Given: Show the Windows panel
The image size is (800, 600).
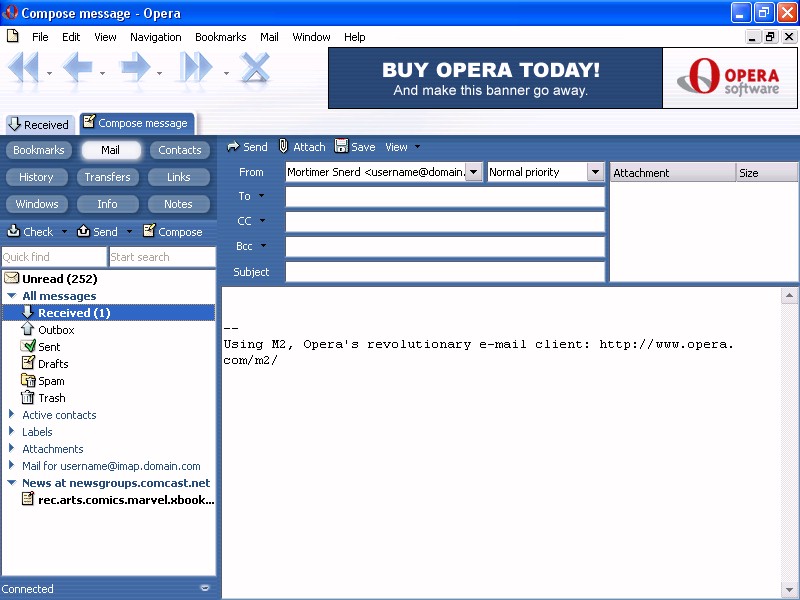Looking at the screenshot, I should (36, 204).
